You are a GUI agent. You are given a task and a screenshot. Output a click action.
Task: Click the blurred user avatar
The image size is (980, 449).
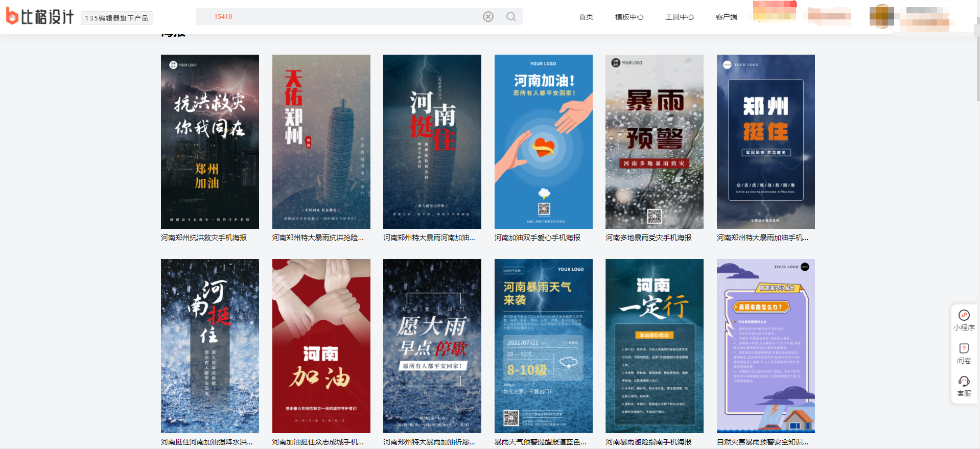coord(881,16)
